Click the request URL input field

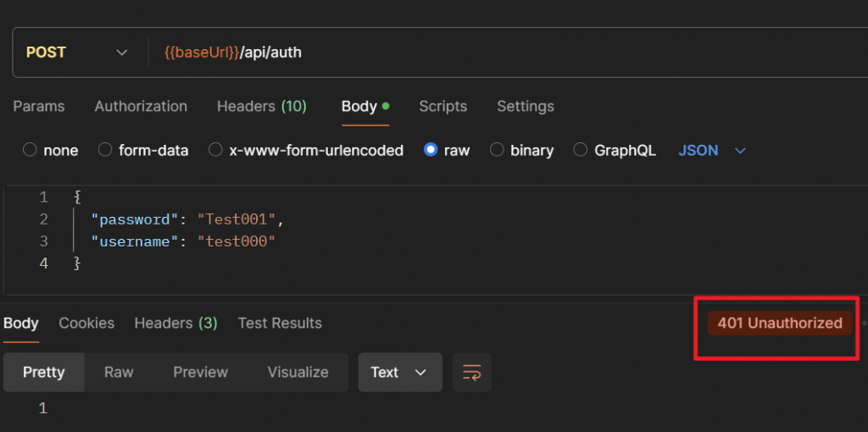click(x=509, y=53)
